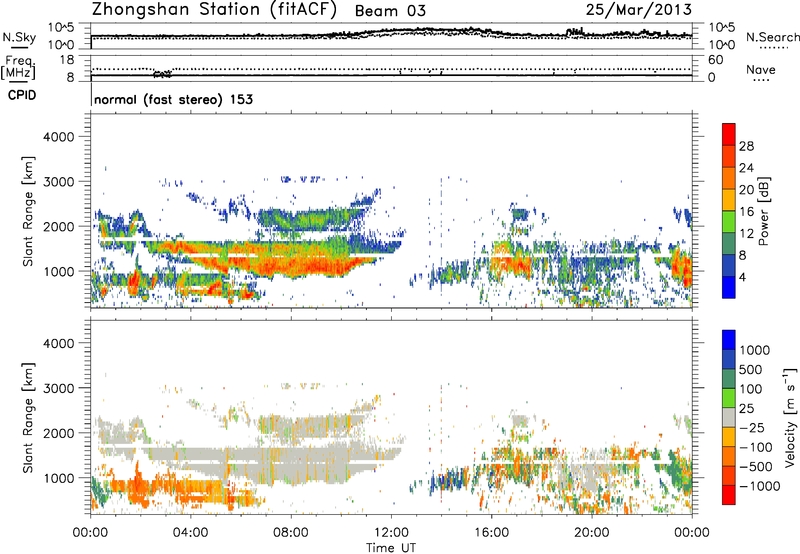Click the yellow -100 to -25 Velocity segment

pos(729,437)
